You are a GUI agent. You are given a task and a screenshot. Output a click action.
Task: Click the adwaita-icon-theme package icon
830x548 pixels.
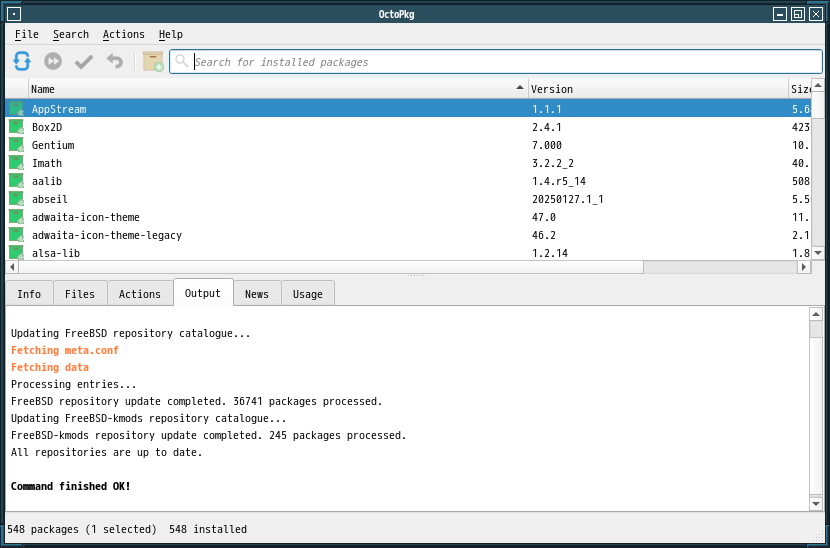tap(16, 217)
